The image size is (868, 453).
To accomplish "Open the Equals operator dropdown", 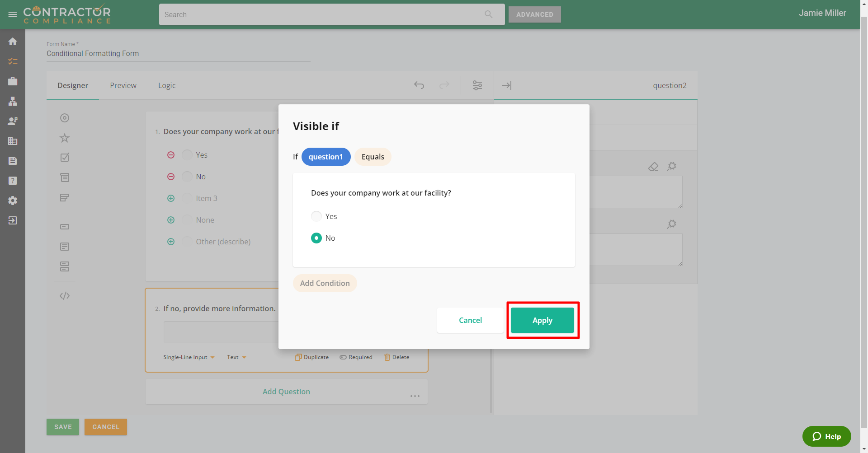I will (x=373, y=157).
